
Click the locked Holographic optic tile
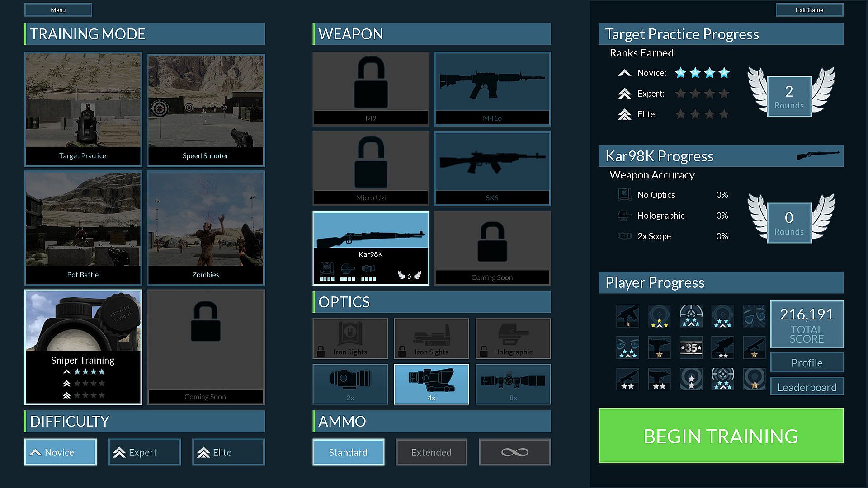tap(513, 338)
